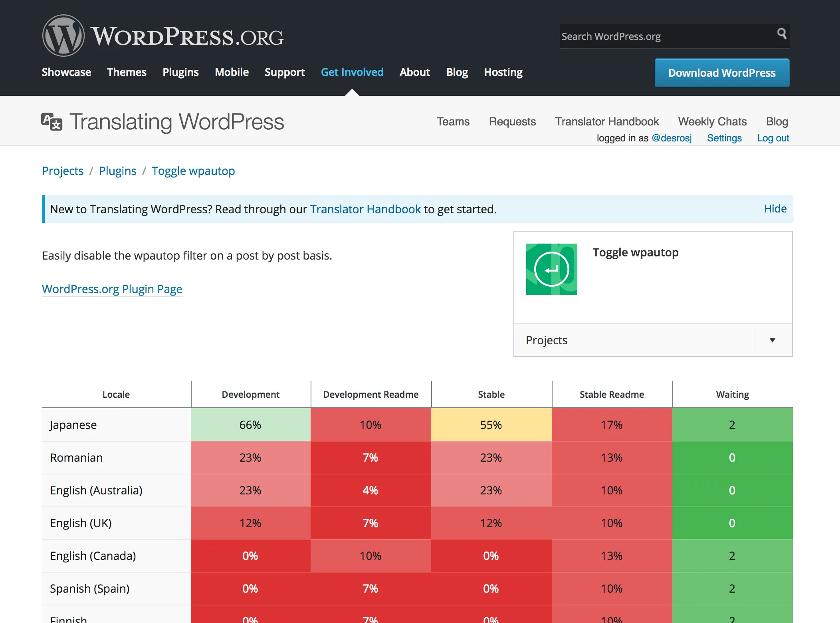Click the Toggle wpautop plugin icon
The image size is (840, 623).
[x=551, y=269]
